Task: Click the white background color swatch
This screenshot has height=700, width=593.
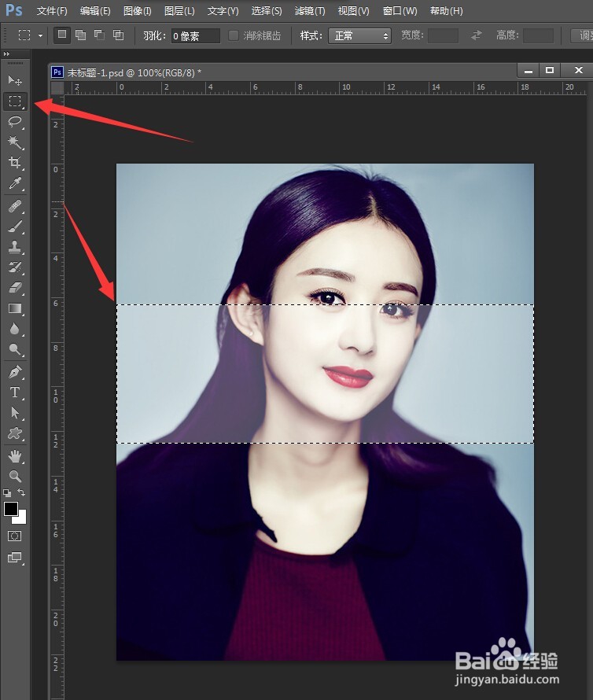Action: pyautogui.click(x=22, y=519)
